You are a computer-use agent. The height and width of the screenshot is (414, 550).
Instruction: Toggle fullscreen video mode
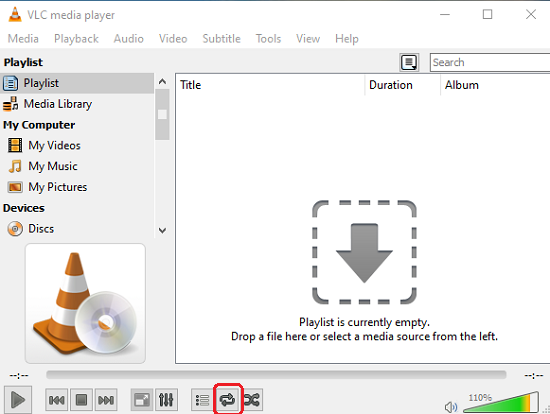pos(142,400)
